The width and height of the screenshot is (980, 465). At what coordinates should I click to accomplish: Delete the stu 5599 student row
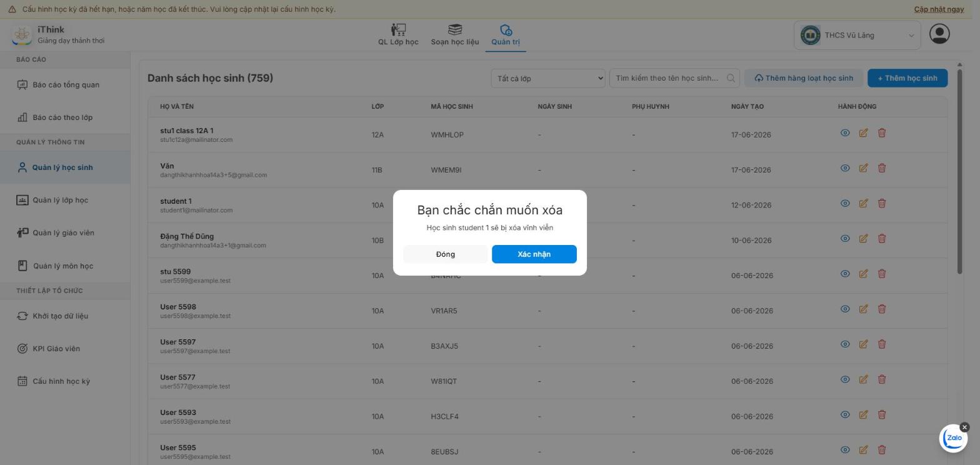click(882, 274)
